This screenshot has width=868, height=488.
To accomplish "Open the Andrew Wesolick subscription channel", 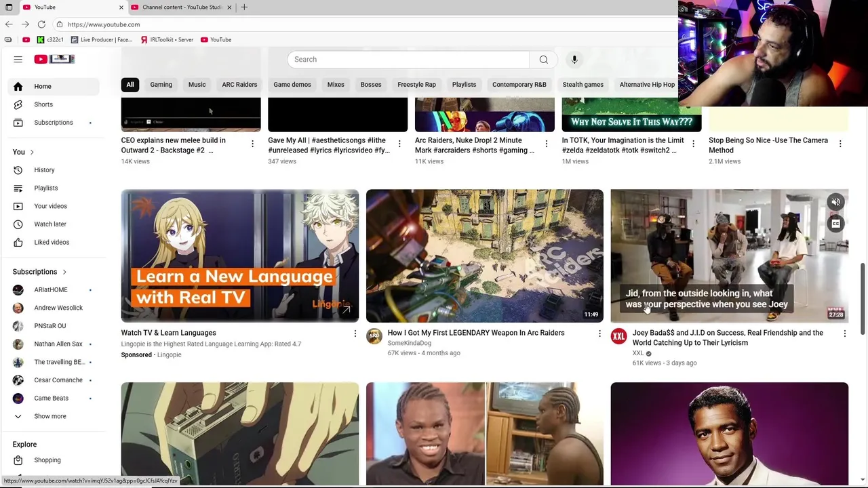I will point(54,308).
